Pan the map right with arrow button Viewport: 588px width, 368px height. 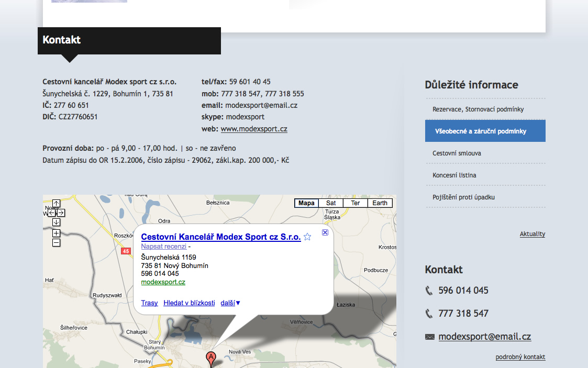coord(61,213)
